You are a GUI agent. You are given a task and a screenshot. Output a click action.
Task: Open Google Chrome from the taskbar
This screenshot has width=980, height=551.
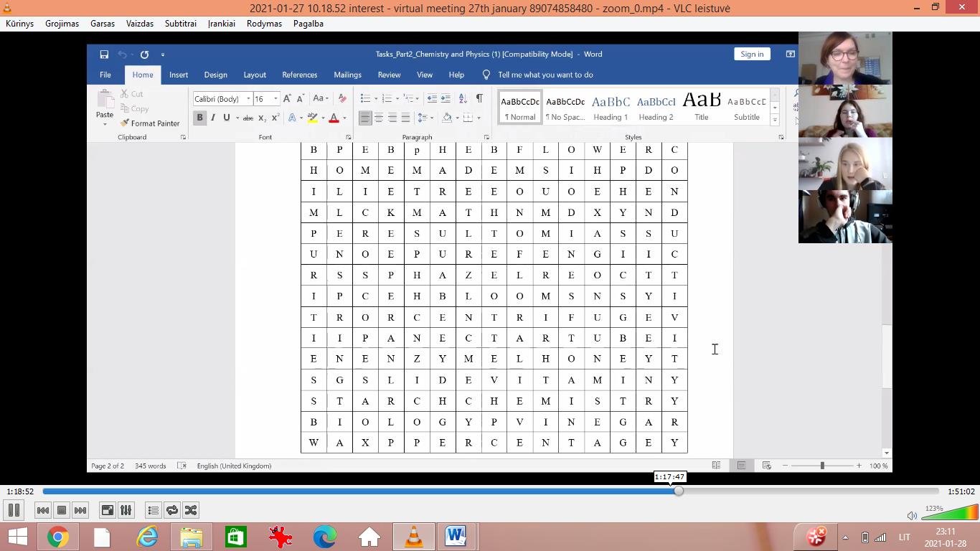(x=57, y=537)
